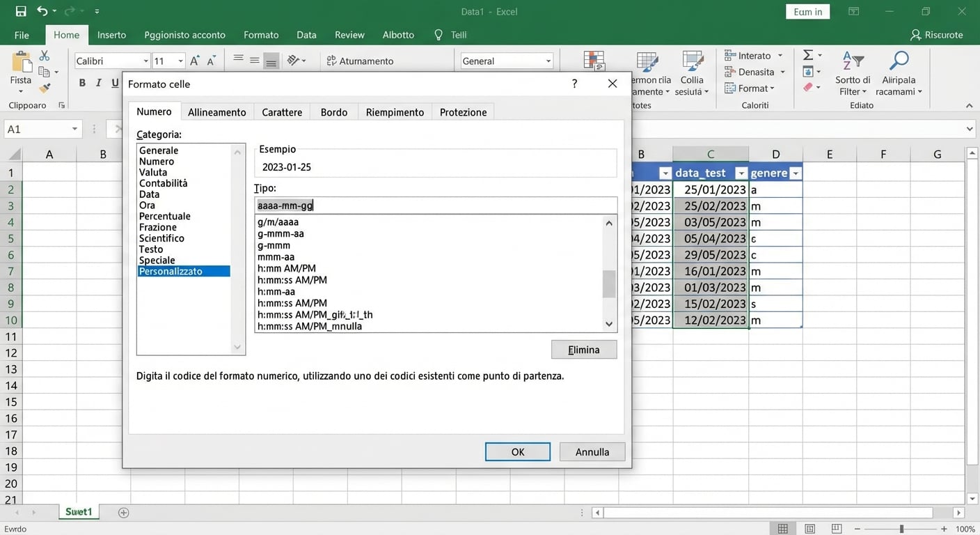Click the Page Layout view icon in status bar
Screen dimensions: 980x535
809,529
